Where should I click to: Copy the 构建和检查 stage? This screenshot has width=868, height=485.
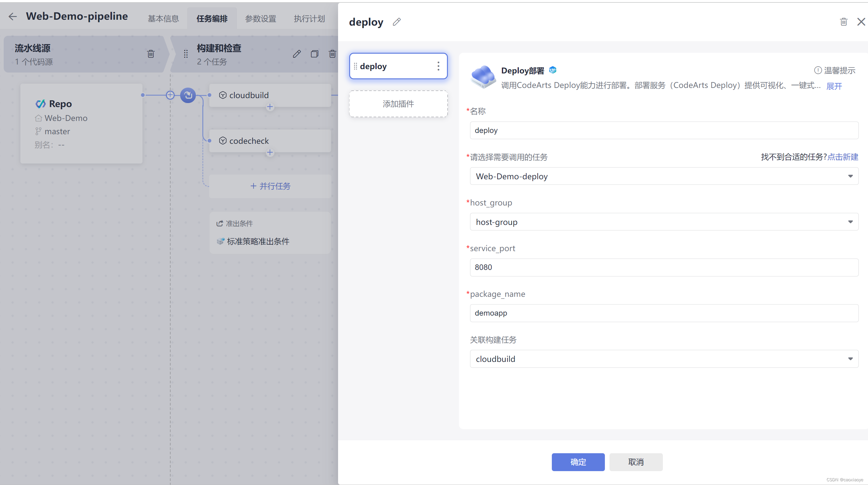[x=314, y=54]
